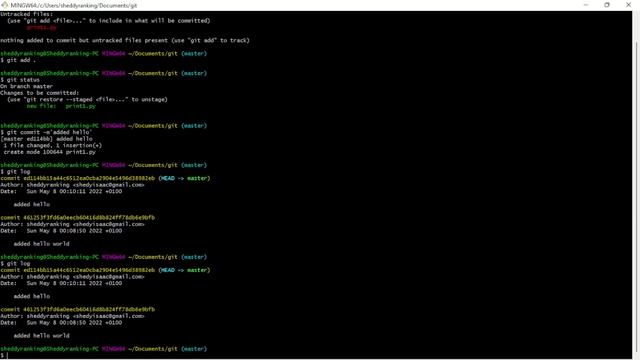This screenshot has height=360, width=640.
Task: Click the MINGW64 window title text
Action: [74, 5]
